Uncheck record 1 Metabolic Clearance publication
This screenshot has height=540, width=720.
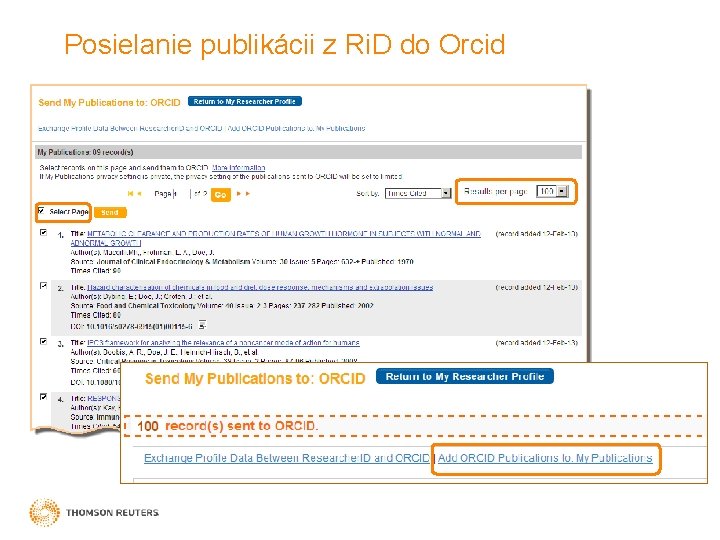(44, 232)
